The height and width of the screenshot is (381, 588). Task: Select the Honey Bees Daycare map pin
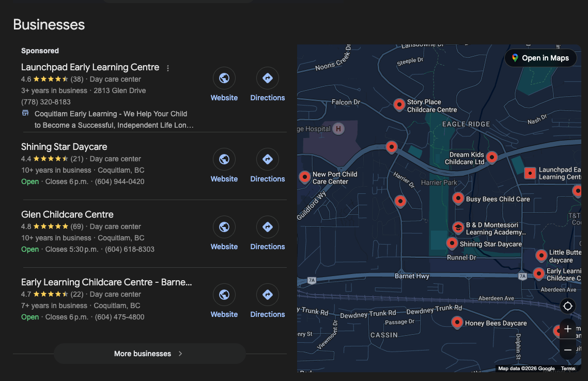pos(457,322)
